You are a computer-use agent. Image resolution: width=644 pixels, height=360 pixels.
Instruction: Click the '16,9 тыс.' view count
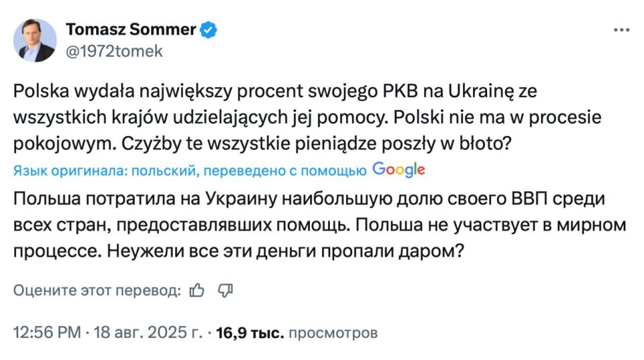[x=250, y=333]
